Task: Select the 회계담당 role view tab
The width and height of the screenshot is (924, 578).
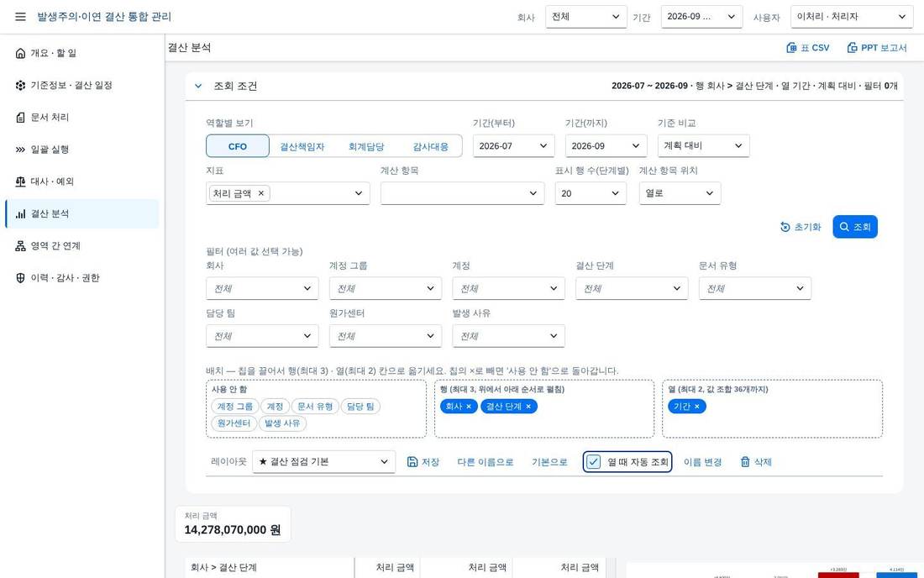Action: pos(366,146)
